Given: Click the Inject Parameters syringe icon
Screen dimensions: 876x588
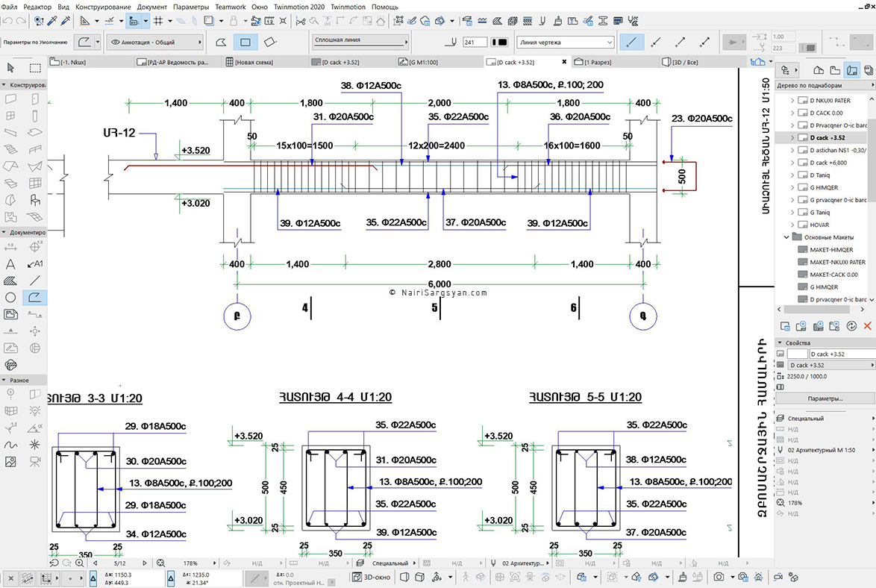Looking at the screenshot, I should pos(65,21).
